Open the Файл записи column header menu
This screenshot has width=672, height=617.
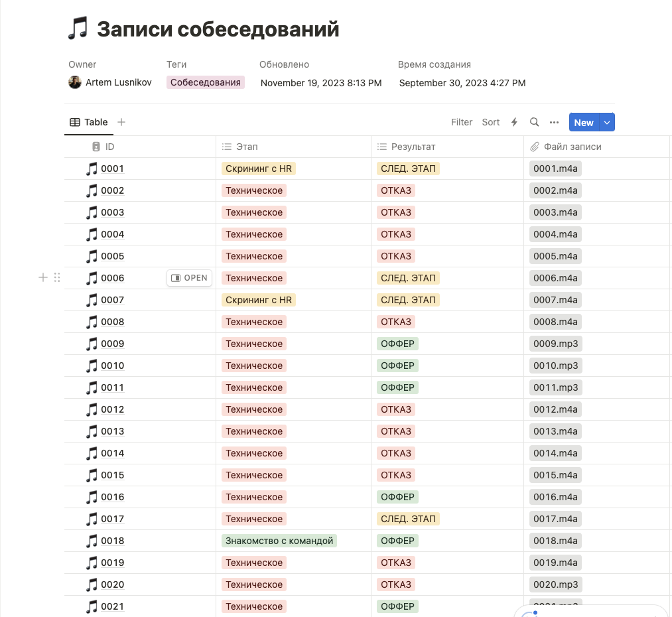596,147
